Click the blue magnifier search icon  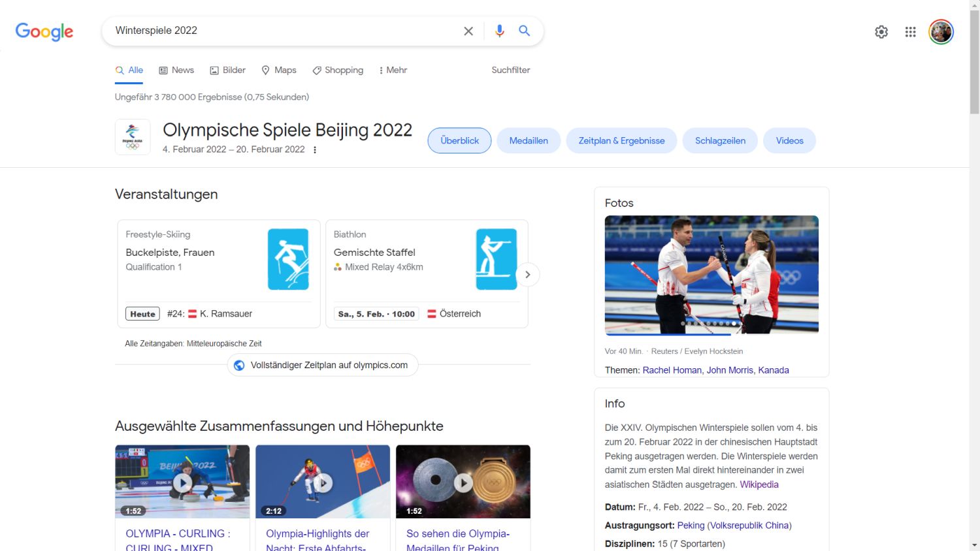click(524, 31)
